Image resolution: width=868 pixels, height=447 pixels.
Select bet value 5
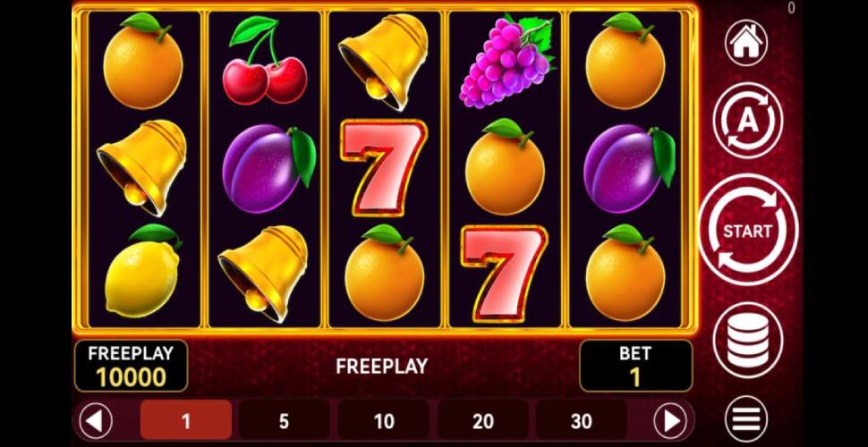click(x=284, y=421)
